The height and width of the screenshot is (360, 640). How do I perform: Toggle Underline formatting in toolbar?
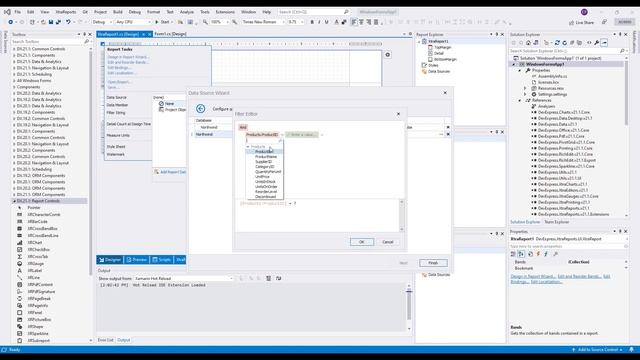point(327,22)
